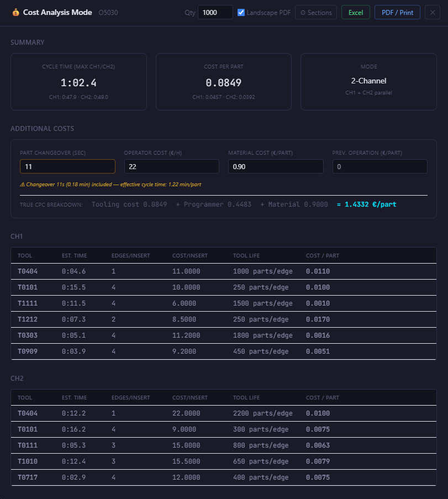The image size is (448, 499).
Task: Edit the Material Cost field
Action: tap(276, 166)
